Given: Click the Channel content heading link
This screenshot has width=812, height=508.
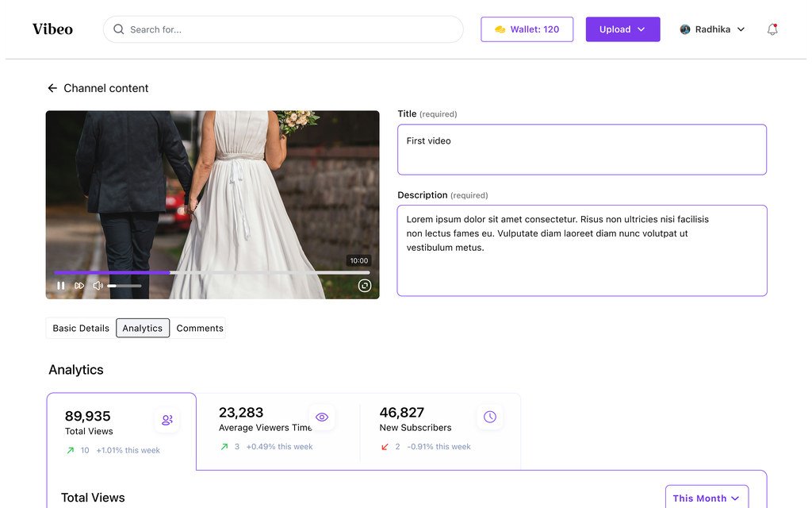Looking at the screenshot, I should pyautogui.click(x=105, y=88).
